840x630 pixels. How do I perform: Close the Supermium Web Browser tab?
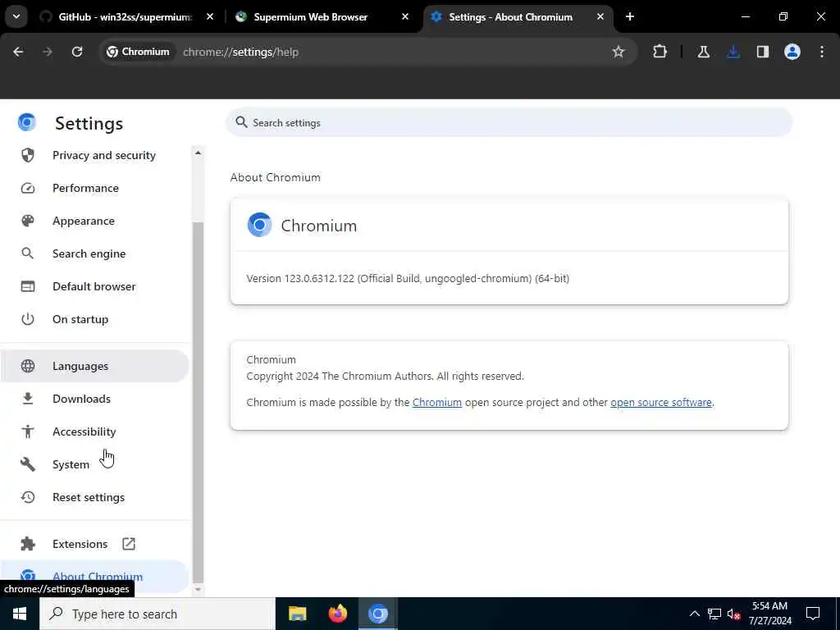coord(405,17)
